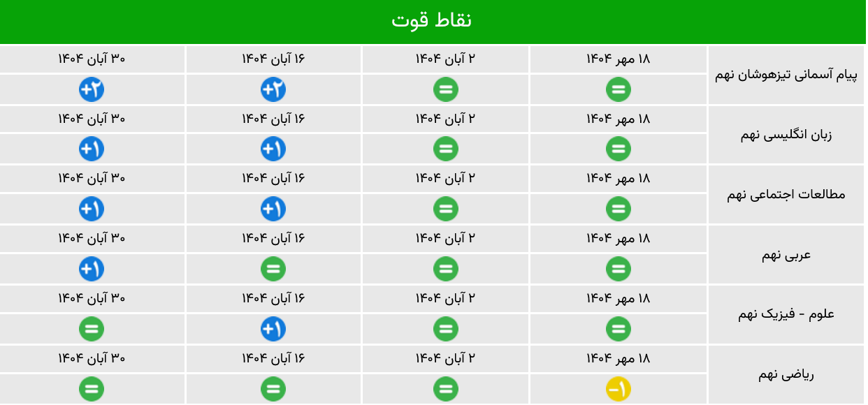Select the پیام آسمانی تیزهوشان نهم row label

[786, 75]
